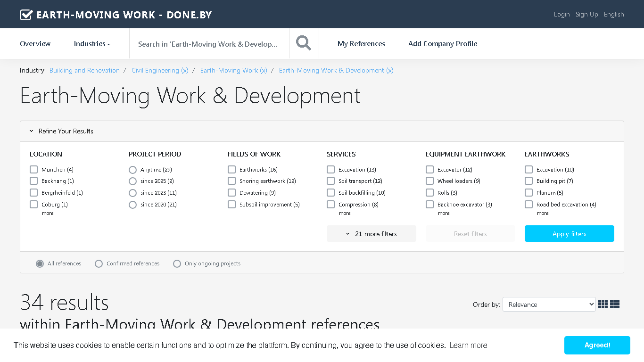This screenshot has height=362, width=644.
Task: Select the since 2020 (21) period
Action: point(132,205)
